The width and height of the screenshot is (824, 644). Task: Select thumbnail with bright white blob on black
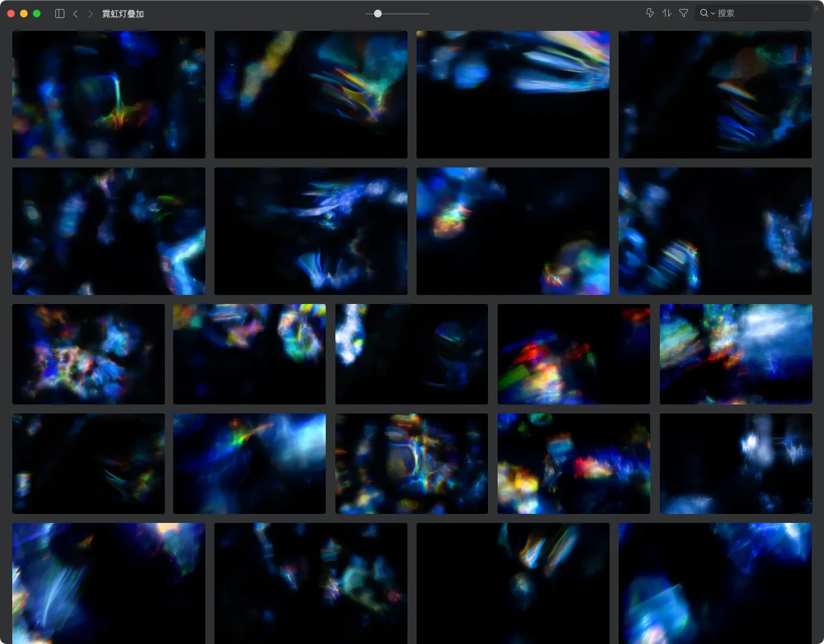(x=411, y=354)
